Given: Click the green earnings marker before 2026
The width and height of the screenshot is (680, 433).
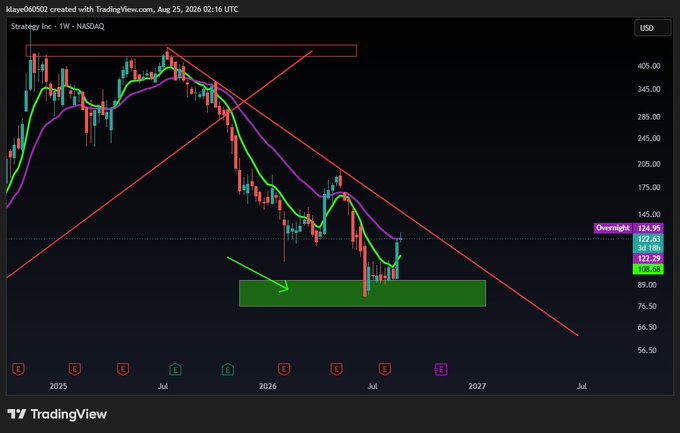Looking at the screenshot, I should [x=228, y=369].
